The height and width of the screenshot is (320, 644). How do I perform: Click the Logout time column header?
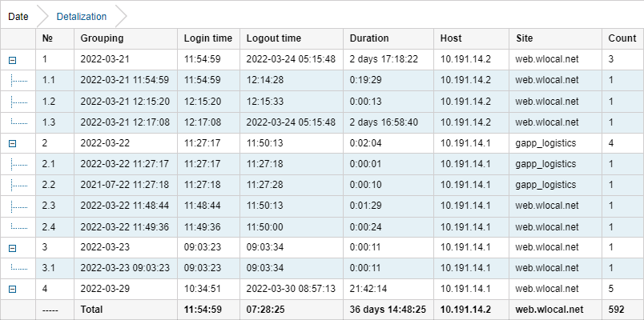coord(274,38)
